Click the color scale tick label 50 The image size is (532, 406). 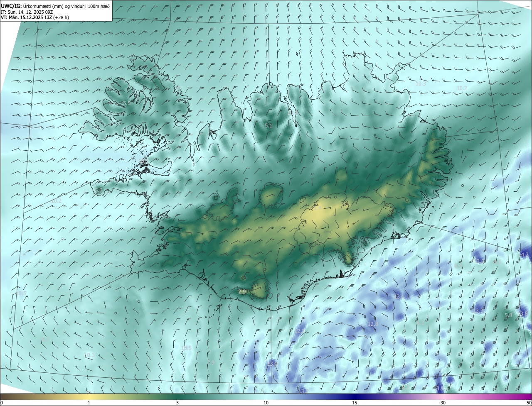[x=529, y=403]
